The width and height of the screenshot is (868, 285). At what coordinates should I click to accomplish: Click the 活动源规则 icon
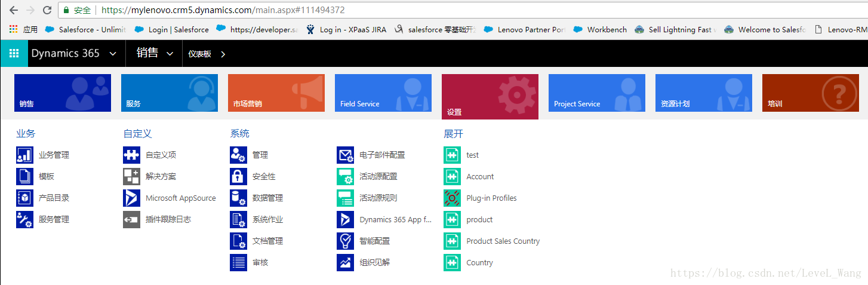click(345, 198)
